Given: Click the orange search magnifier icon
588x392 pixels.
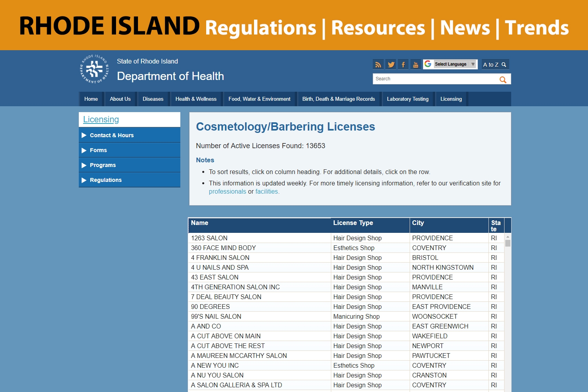Looking at the screenshot, I should 503,80.
